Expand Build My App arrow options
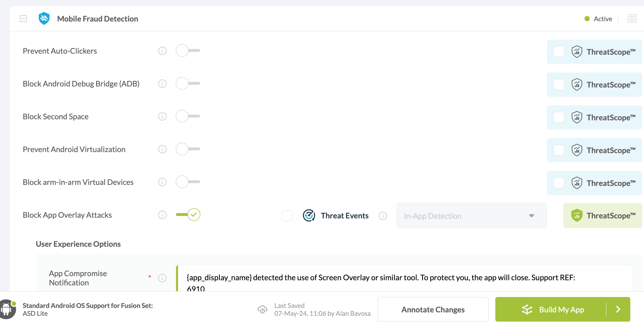This screenshot has width=644, height=324. (x=618, y=309)
